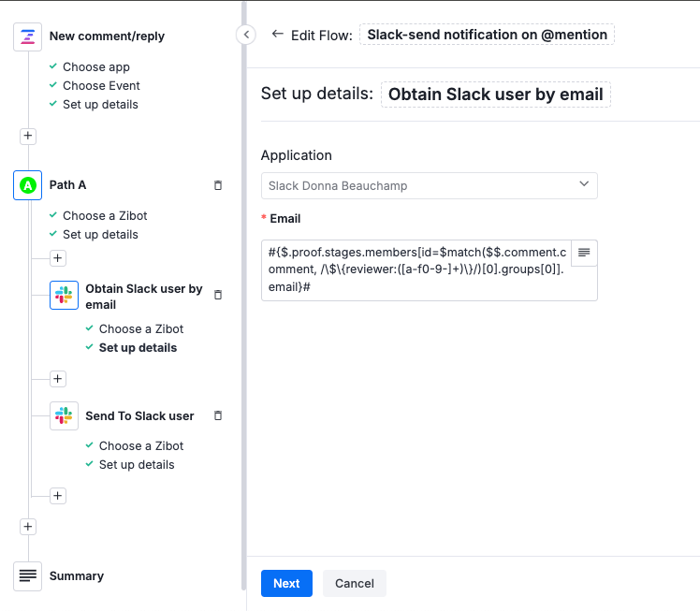This screenshot has width=700, height=611.
Task: Click the sidebar vertical scrollbar
Action: [x=243, y=297]
